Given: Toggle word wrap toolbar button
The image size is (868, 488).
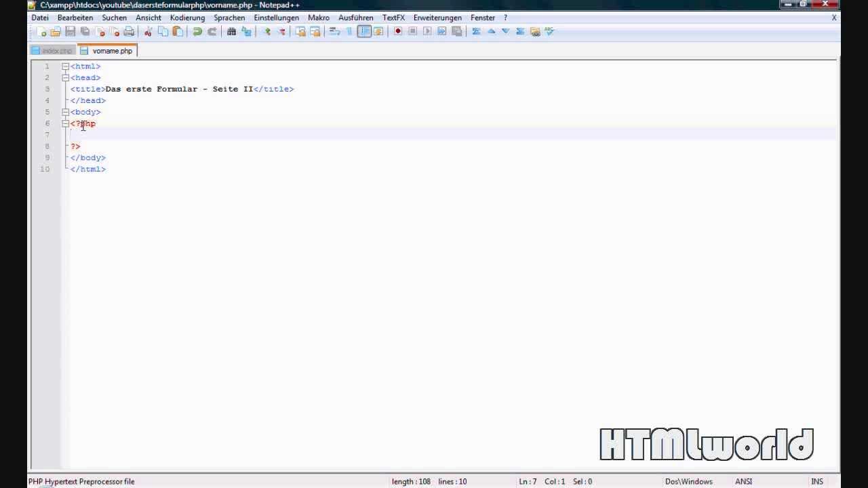Looking at the screenshot, I should point(334,32).
